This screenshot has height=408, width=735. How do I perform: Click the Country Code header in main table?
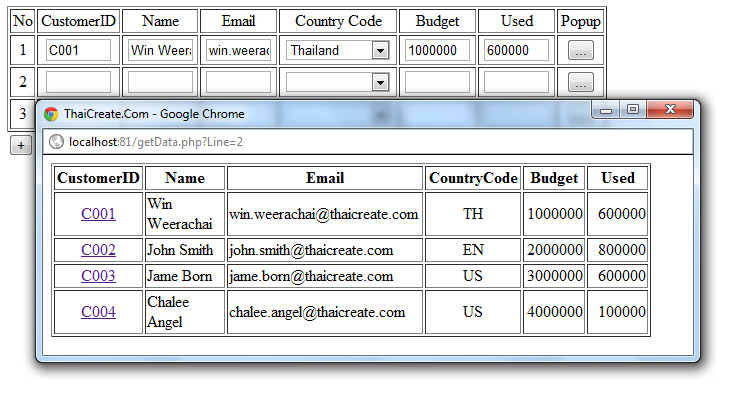[x=338, y=21]
